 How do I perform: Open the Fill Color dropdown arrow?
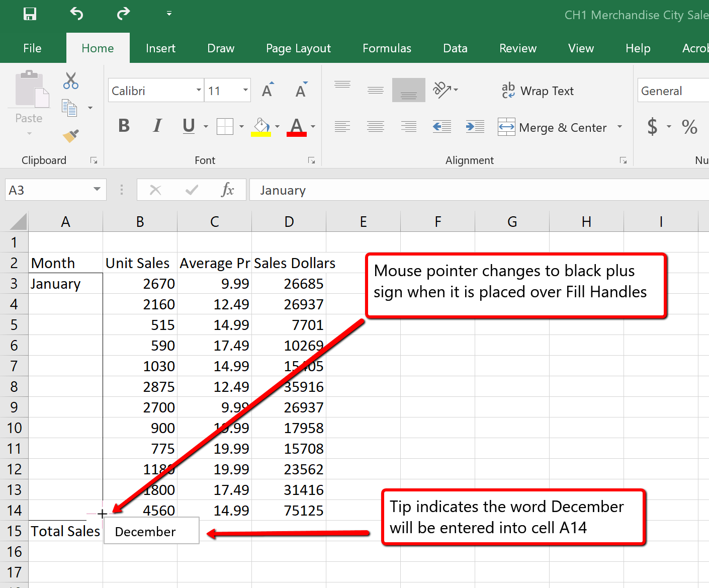pos(277,126)
